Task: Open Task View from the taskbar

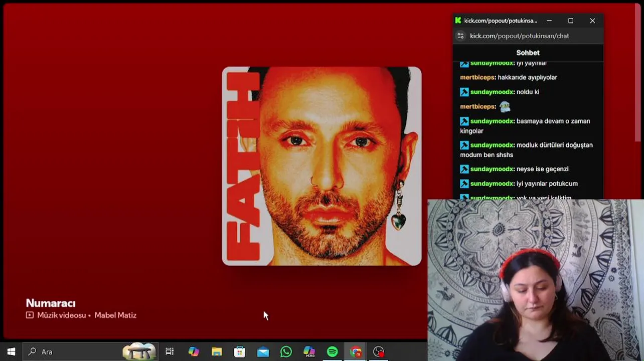Action: click(170, 352)
